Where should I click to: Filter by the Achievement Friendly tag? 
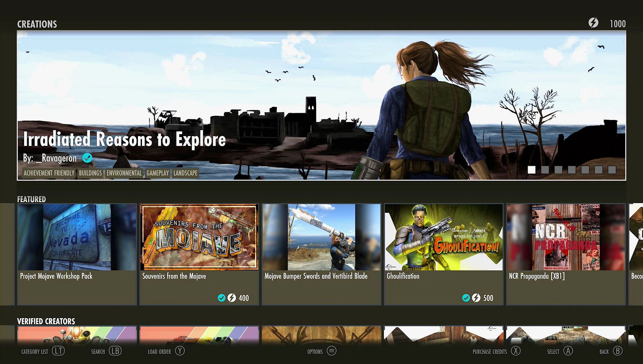point(49,173)
